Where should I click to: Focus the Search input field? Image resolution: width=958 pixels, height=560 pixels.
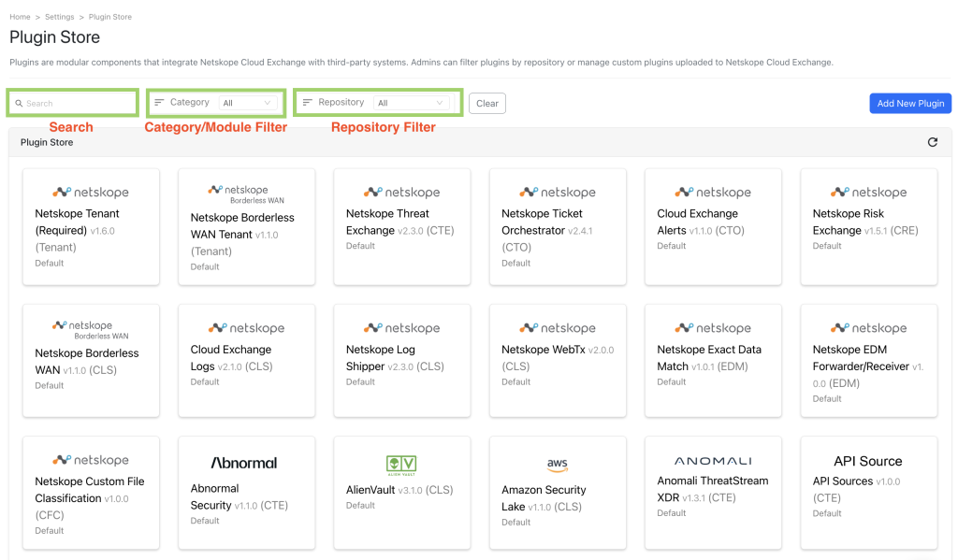click(73, 103)
